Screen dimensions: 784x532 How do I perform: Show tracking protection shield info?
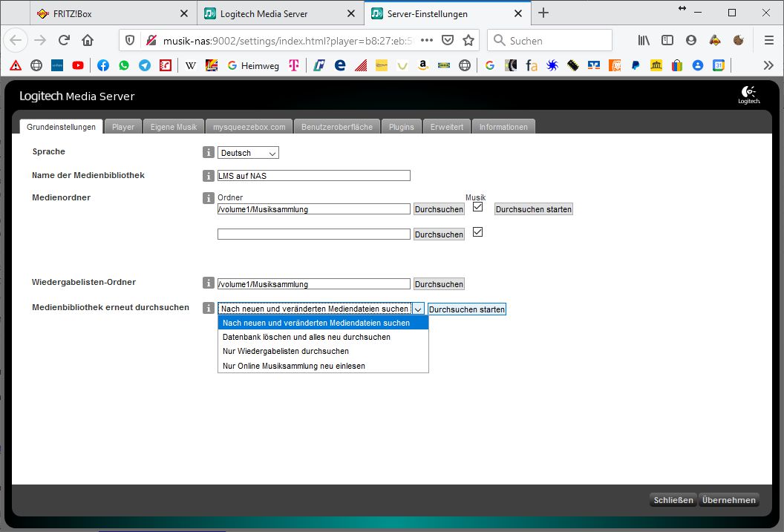pos(130,40)
